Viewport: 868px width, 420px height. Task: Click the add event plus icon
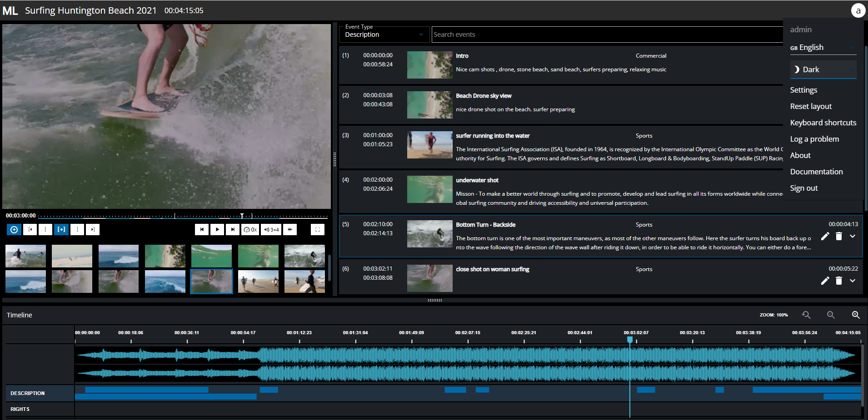(x=14, y=230)
